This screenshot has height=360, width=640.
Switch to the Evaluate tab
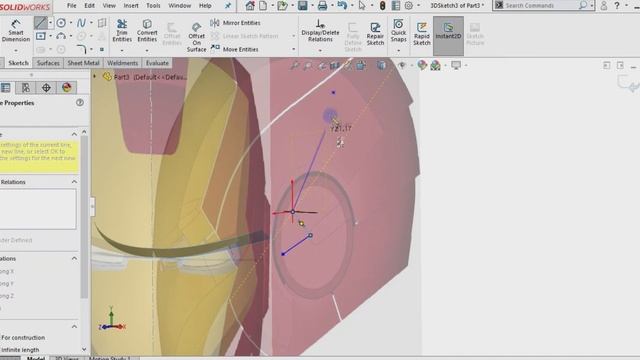[157, 63]
